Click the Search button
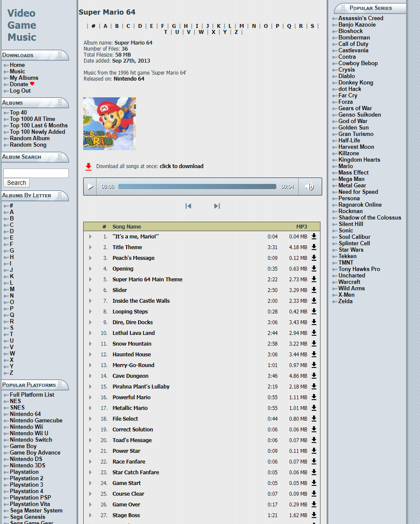Viewport: 420px width, 524px height. (x=16, y=183)
